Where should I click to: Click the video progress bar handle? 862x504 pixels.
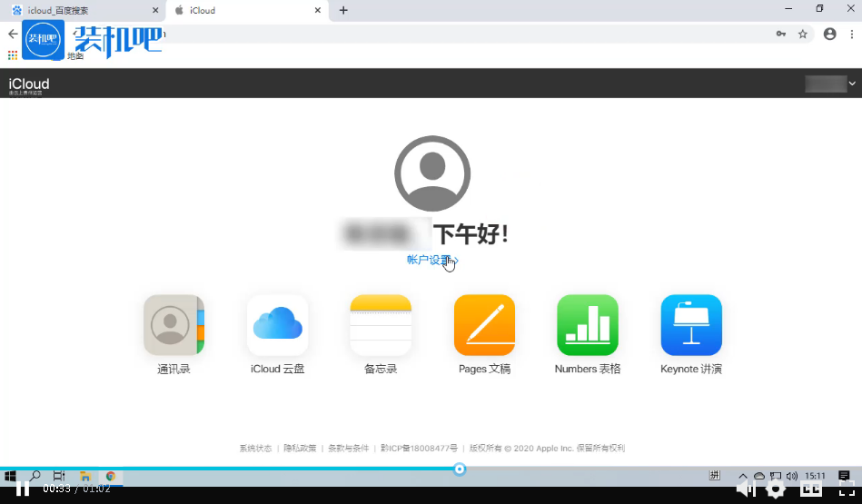460,469
